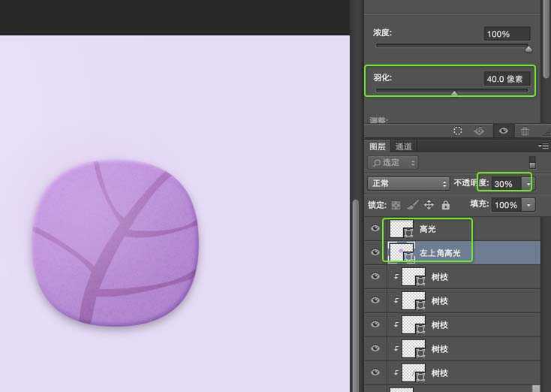Select the 高光 layer by name
This screenshot has width=551, height=392.
428,229
